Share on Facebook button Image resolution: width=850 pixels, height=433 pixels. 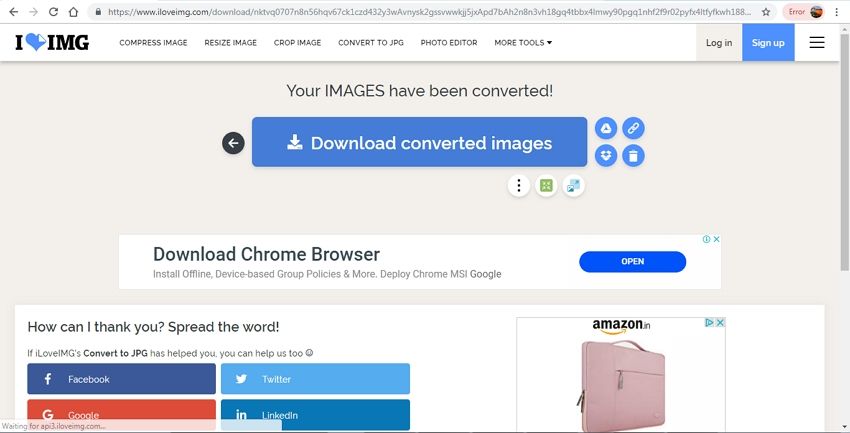coord(121,379)
